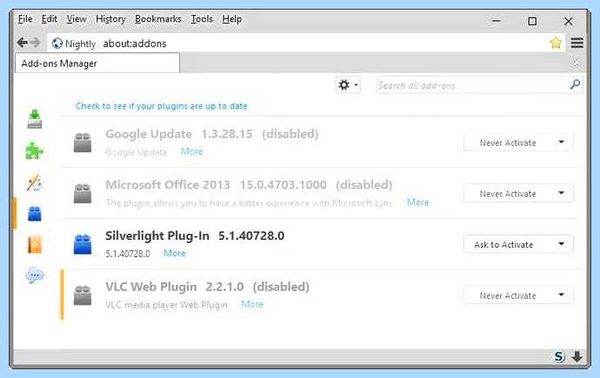600x378 pixels.
Task: Open the File menu
Action: [x=25, y=19]
